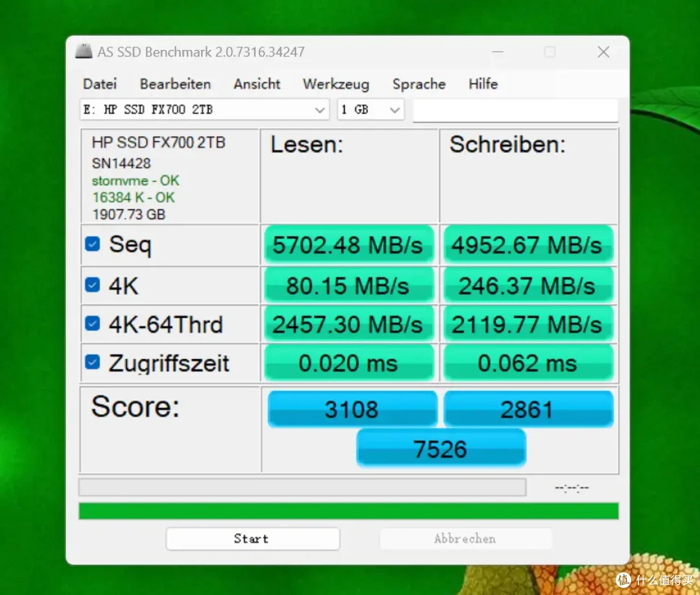Click the write access time 0.062 ms
Image resolution: width=700 pixels, height=595 pixels.
528,363
